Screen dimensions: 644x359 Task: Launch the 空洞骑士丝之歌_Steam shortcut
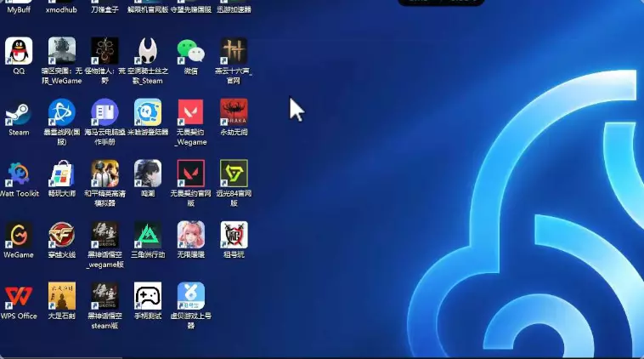148,51
